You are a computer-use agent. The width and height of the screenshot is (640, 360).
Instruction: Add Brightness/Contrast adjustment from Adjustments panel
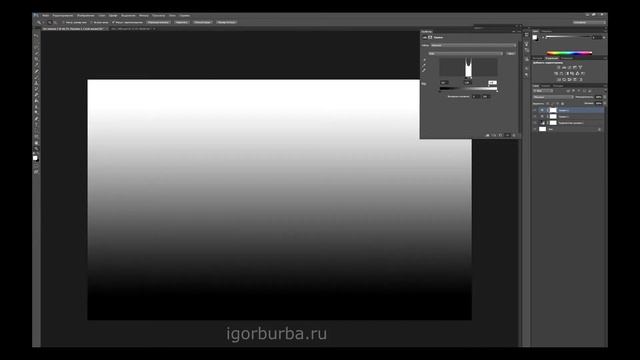pos(558,67)
